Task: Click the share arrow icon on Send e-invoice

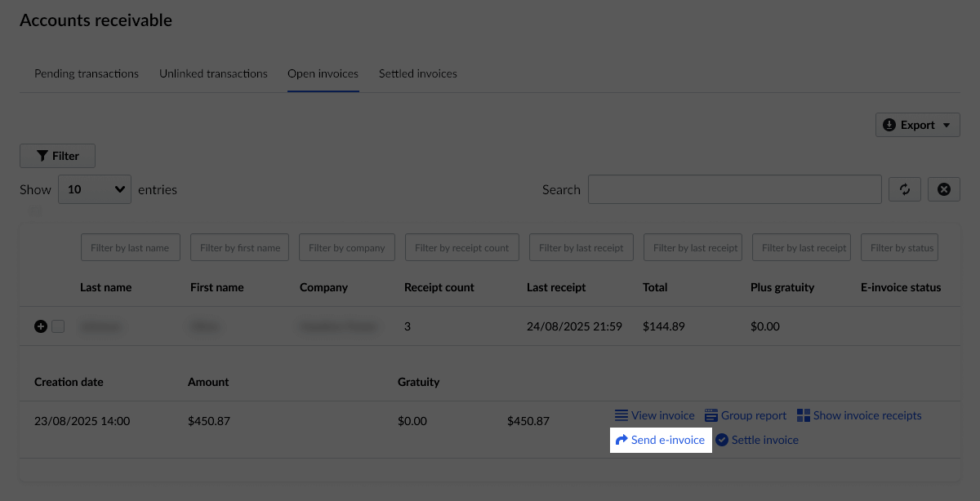Action: pyautogui.click(x=622, y=440)
